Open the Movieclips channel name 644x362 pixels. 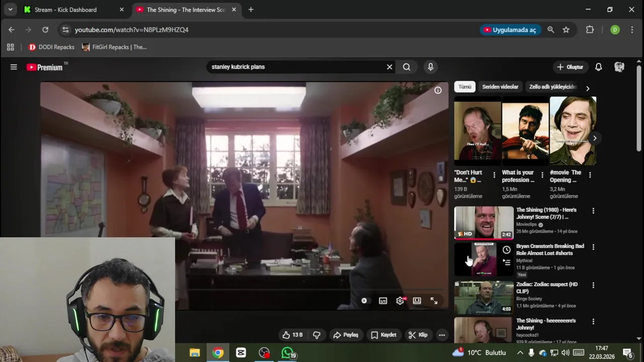click(x=526, y=224)
